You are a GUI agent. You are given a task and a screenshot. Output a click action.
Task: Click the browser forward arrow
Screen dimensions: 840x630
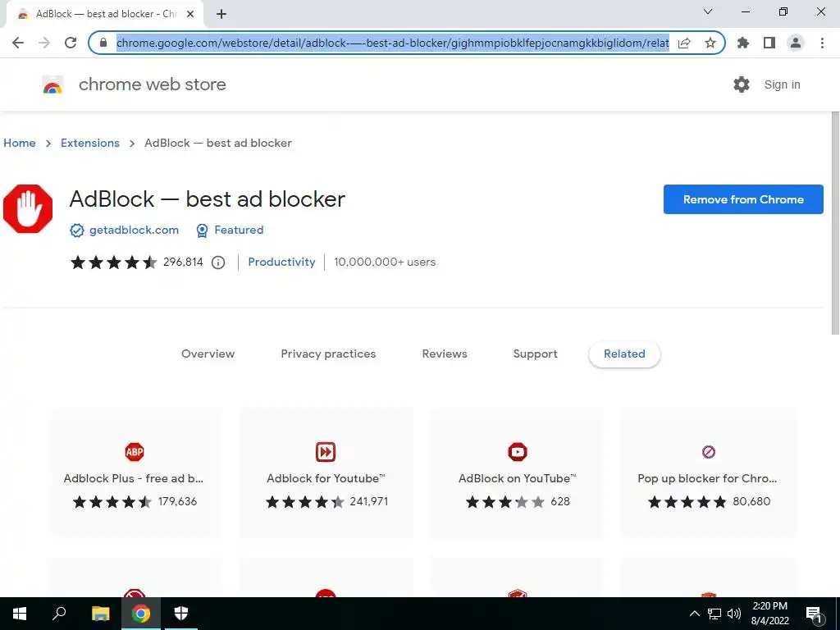(44, 43)
